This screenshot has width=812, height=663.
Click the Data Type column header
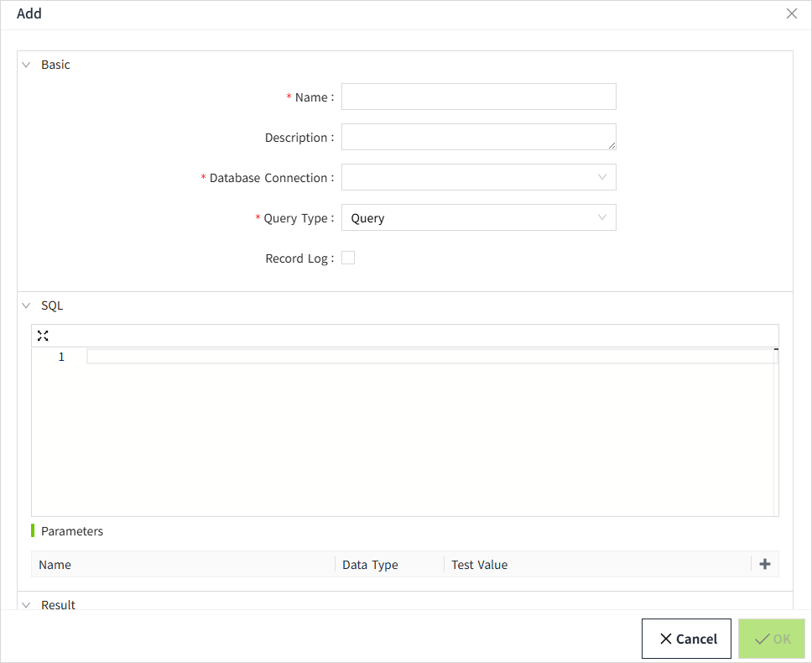tap(370, 565)
